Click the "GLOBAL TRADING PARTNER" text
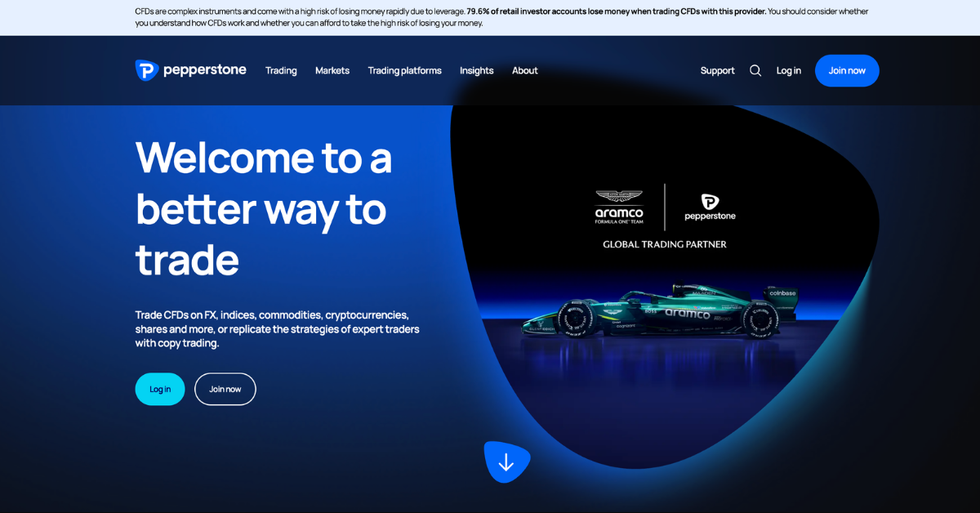The image size is (980, 513). pos(665,244)
